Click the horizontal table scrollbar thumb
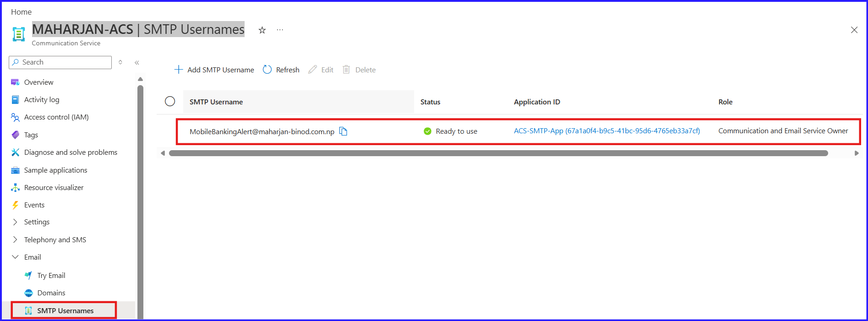Viewport: 868px width, 321px height. pyautogui.click(x=498, y=153)
